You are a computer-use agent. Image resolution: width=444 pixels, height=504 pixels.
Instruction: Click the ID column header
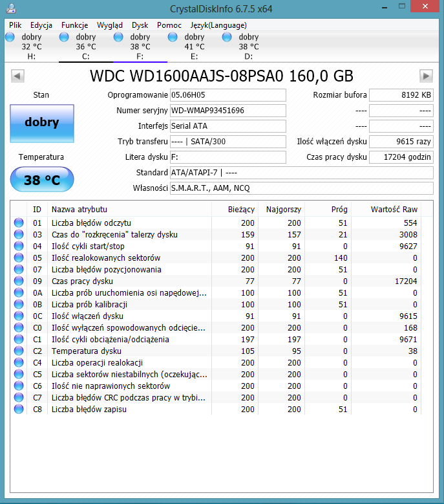37,209
